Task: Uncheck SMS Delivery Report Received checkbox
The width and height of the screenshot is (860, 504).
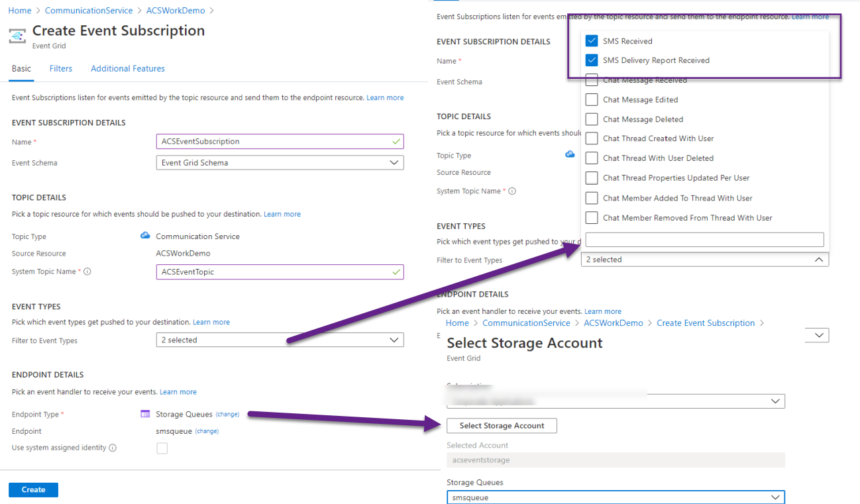Action: 592,60
